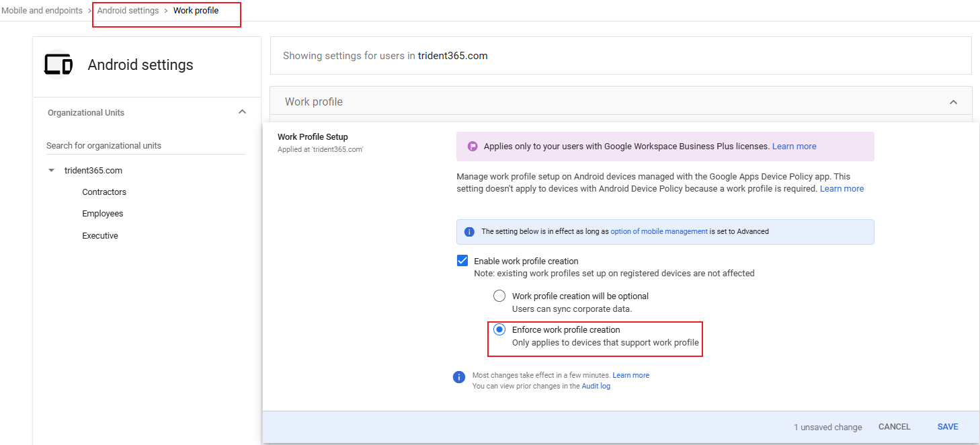
Task: Select the Contractors organizational unit
Action: pos(104,192)
